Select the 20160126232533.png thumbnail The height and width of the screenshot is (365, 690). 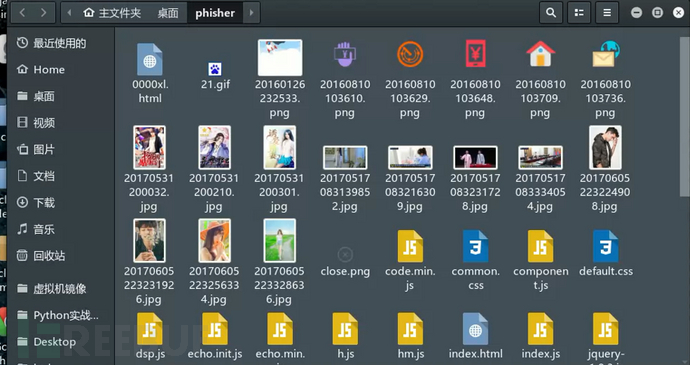coord(280,58)
